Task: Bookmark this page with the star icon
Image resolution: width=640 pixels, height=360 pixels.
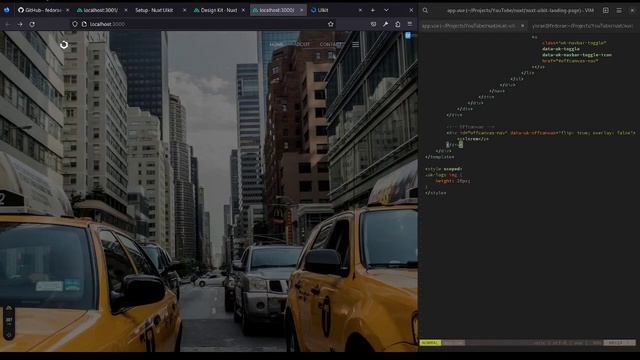Action: click(x=331, y=24)
